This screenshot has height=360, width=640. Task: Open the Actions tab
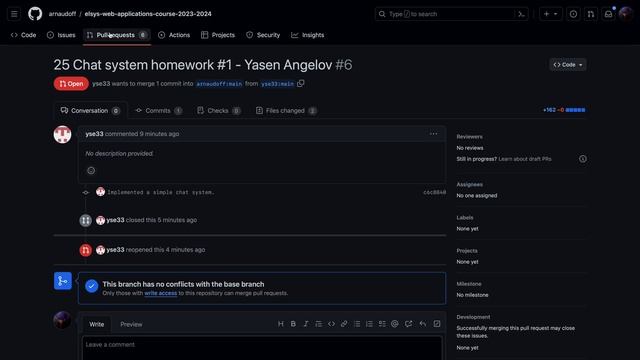click(174, 35)
